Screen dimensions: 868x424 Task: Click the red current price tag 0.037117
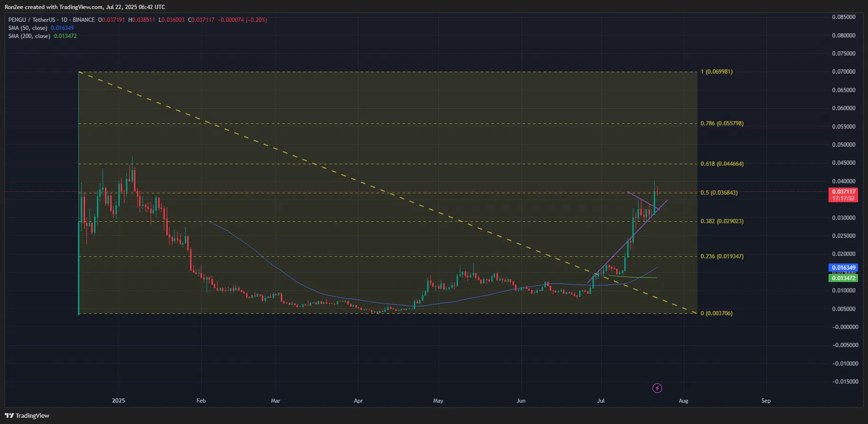click(843, 192)
